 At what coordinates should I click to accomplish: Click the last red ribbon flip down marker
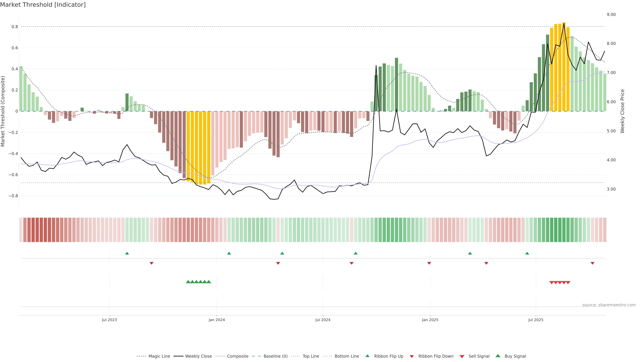click(592, 263)
